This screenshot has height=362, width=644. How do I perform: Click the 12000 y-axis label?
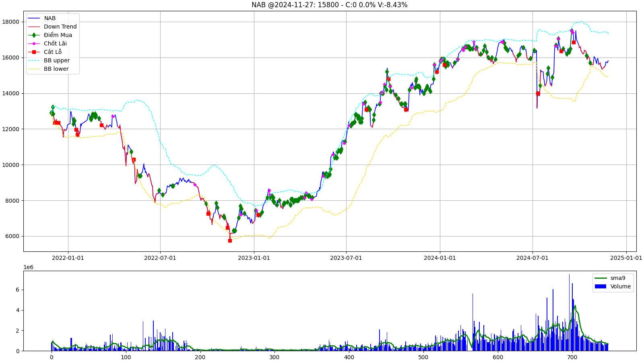coord(10,129)
